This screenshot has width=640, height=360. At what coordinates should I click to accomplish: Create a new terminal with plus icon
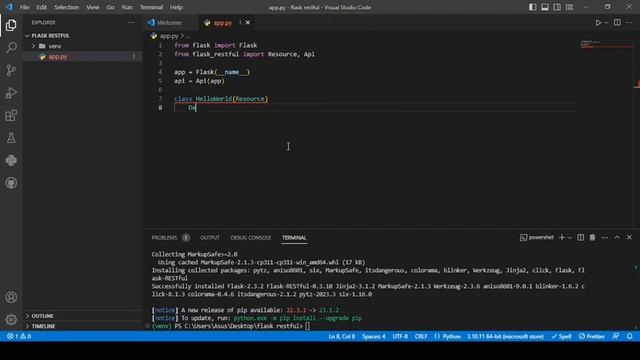562,237
